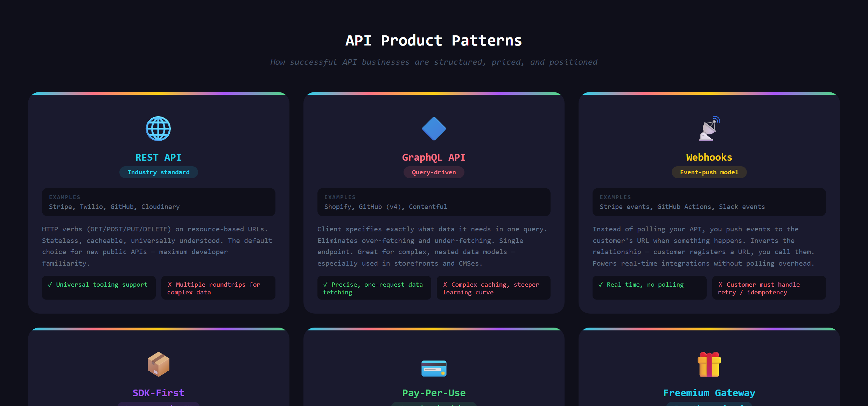Select the SDK-First card title
This screenshot has height=406, width=868.
coord(159,393)
